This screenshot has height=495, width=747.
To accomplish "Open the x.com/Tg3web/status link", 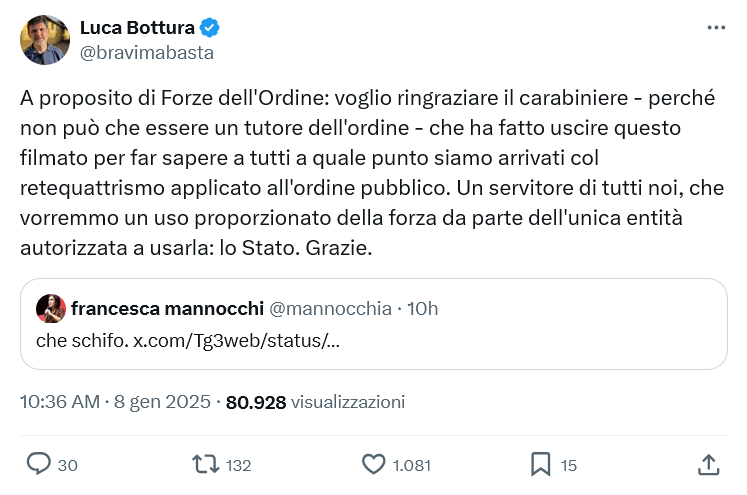I will pyautogui.click(x=236, y=340).
